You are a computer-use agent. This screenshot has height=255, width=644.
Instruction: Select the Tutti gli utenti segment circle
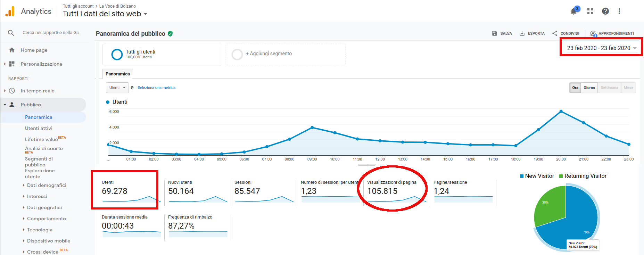point(117,54)
